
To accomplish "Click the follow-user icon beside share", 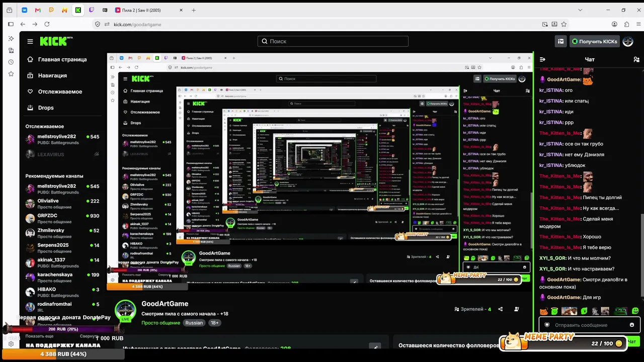I will 517,309.
